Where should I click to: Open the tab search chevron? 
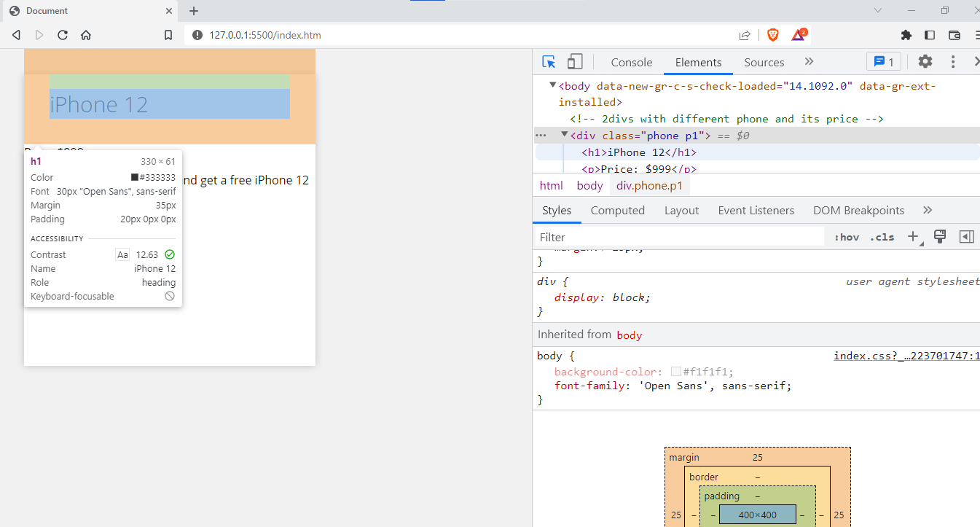pyautogui.click(x=878, y=11)
